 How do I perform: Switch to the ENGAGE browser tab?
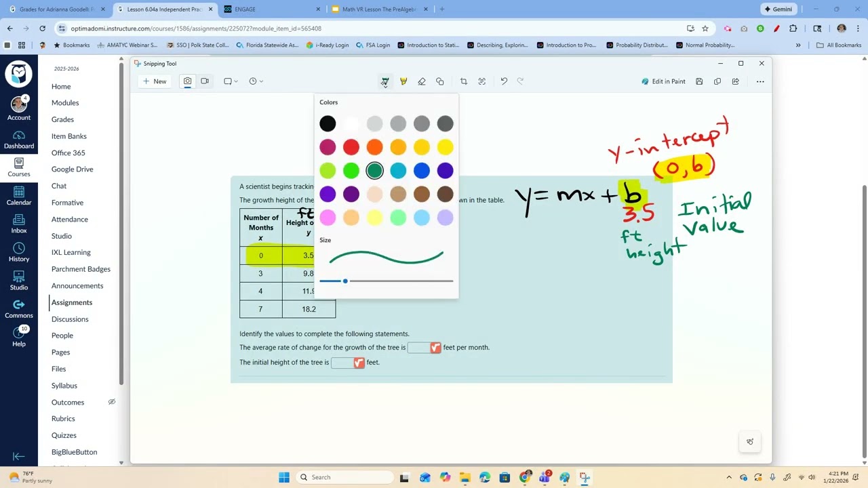(271, 9)
